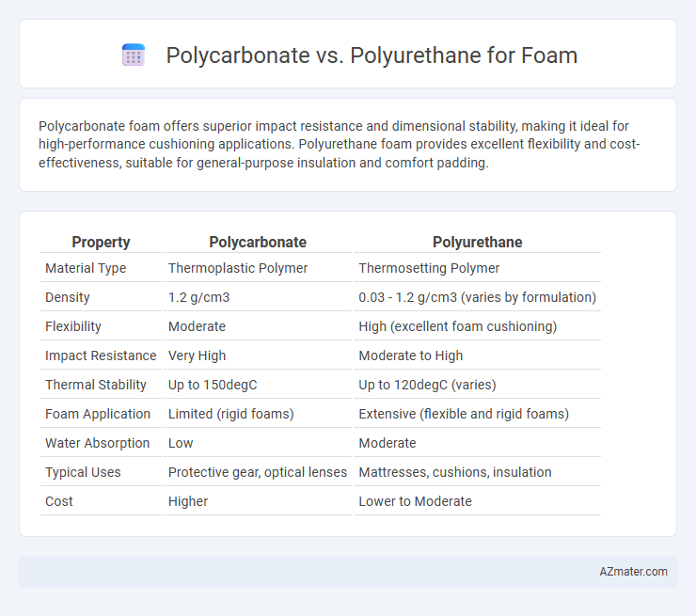Viewport: 696px width, 616px height.
Task: Click the '0.03 - 1.2 g/cm3 (varies by formulation)' cell
Action: (x=477, y=297)
